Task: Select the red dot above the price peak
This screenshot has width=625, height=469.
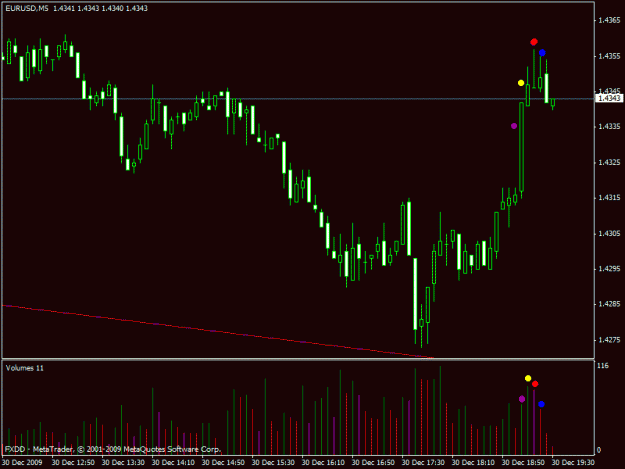Action: [x=534, y=42]
